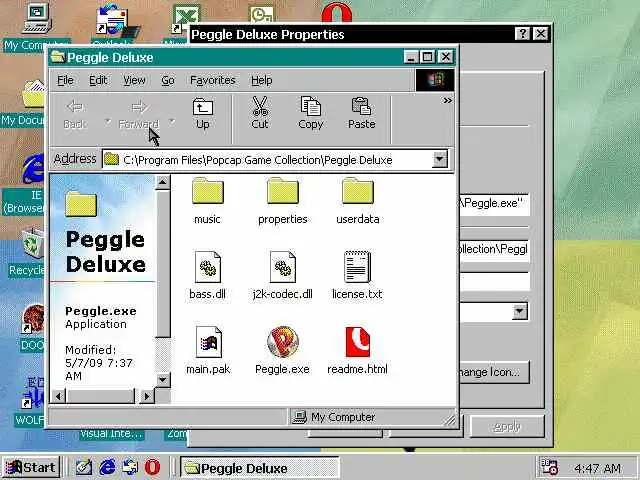Click the Outlook Express Quick Launch icon
640x480 pixels.
click(x=130, y=467)
